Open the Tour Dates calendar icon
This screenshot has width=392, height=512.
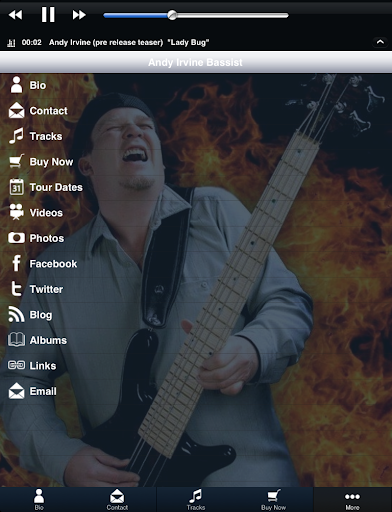pyautogui.click(x=16, y=187)
